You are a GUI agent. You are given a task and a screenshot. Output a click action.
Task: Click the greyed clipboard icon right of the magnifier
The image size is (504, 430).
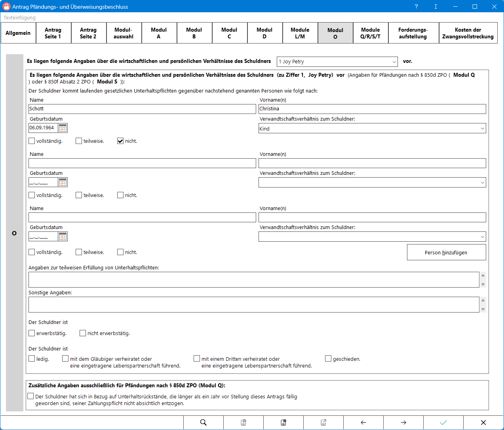click(243, 422)
